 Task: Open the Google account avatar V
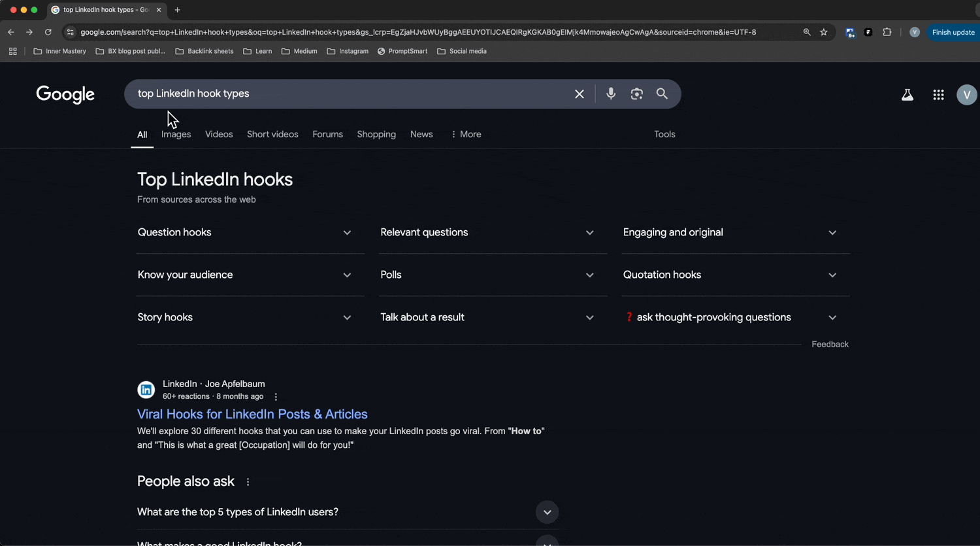pos(967,95)
